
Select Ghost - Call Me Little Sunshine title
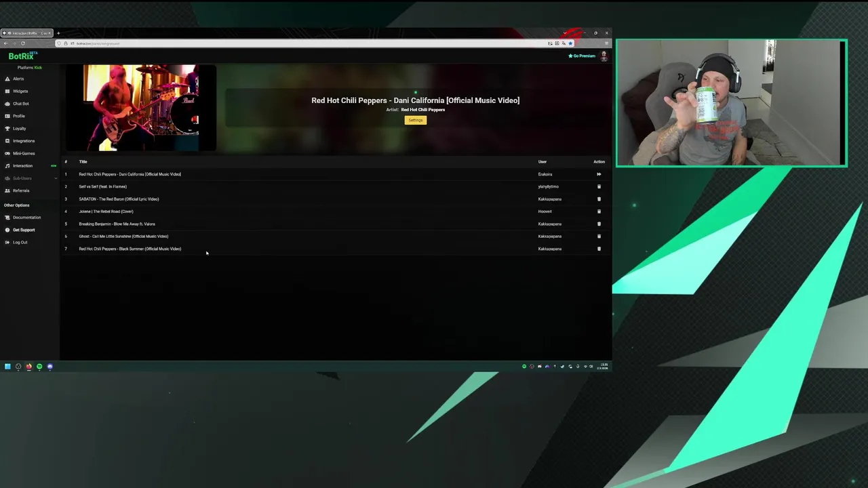coord(123,237)
